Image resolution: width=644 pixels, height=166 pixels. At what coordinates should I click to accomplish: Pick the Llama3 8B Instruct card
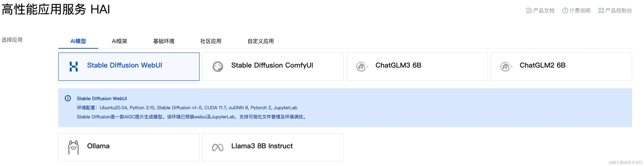[x=273, y=147]
